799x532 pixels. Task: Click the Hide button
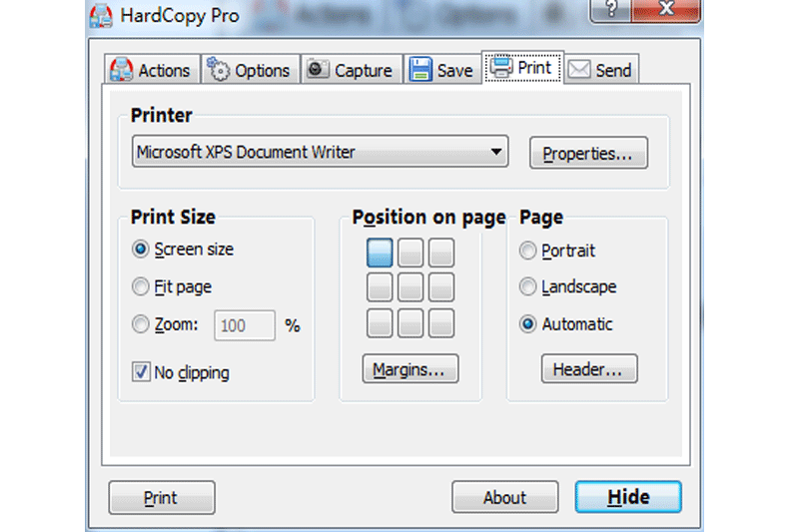[628, 497]
